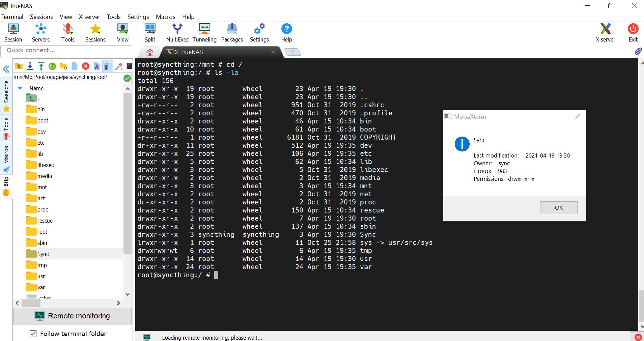Click the X server icon at right
Viewport: 644px width, 341px height.
click(606, 33)
